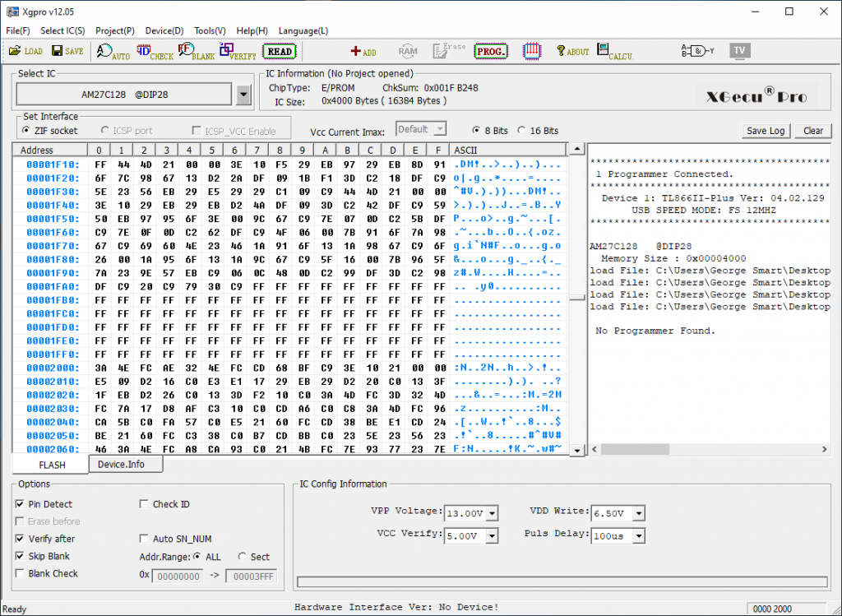Select the 8 Bits radio option
The height and width of the screenshot is (616, 842).
[476, 131]
